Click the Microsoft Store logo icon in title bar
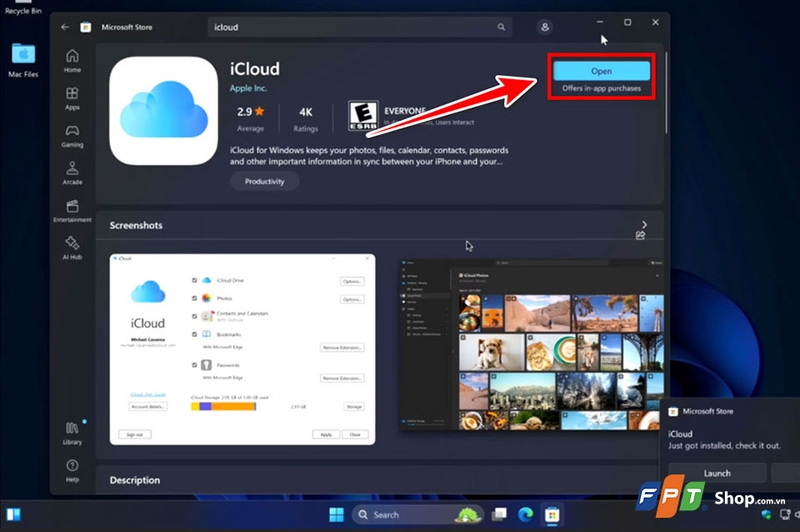This screenshot has width=800, height=532. [x=86, y=27]
